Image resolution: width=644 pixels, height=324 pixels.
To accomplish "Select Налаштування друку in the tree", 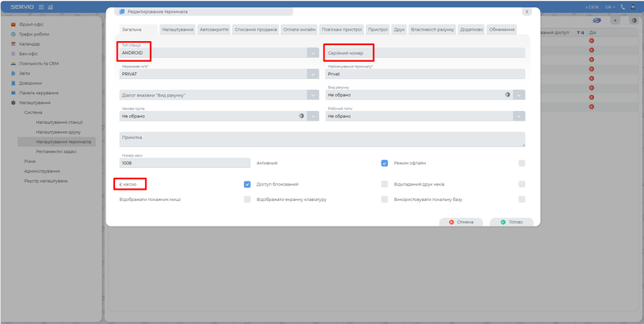I will tap(58, 131).
